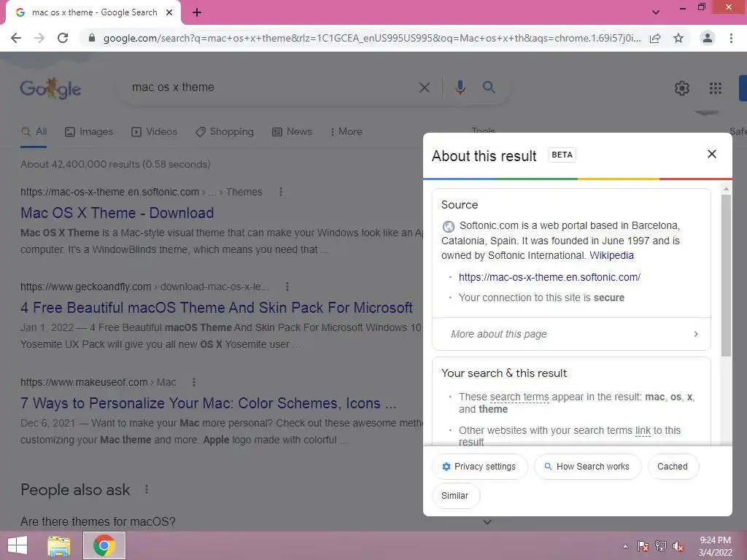Open tab search chevron in title bar
The height and width of the screenshot is (560, 747).
pyautogui.click(x=656, y=12)
